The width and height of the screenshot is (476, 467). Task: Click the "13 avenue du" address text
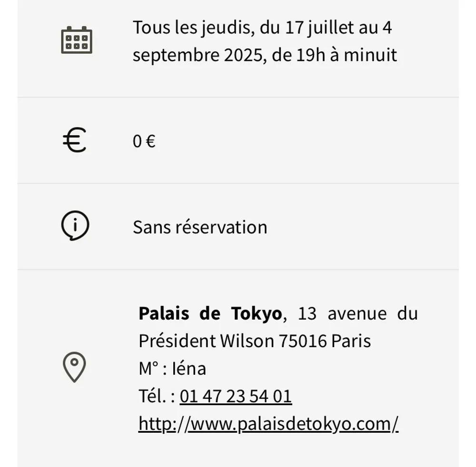pyautogui.click(x=357, y=313)
